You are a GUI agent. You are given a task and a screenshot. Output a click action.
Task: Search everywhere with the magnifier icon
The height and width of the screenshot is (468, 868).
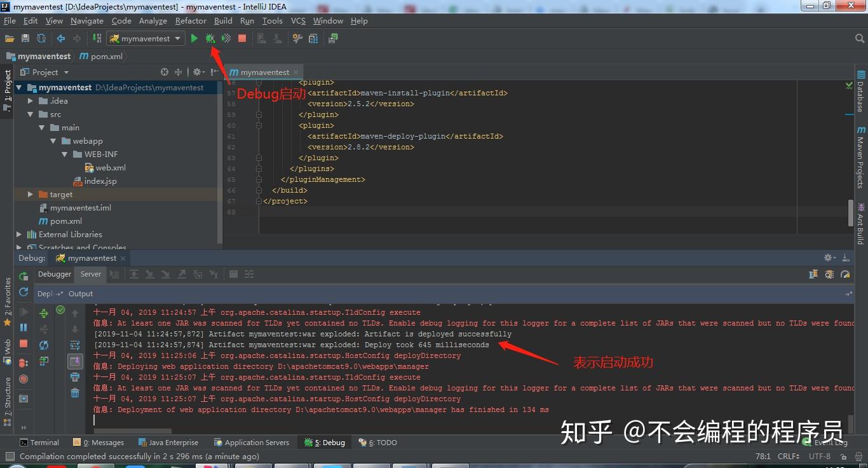(x=859, y=39)
